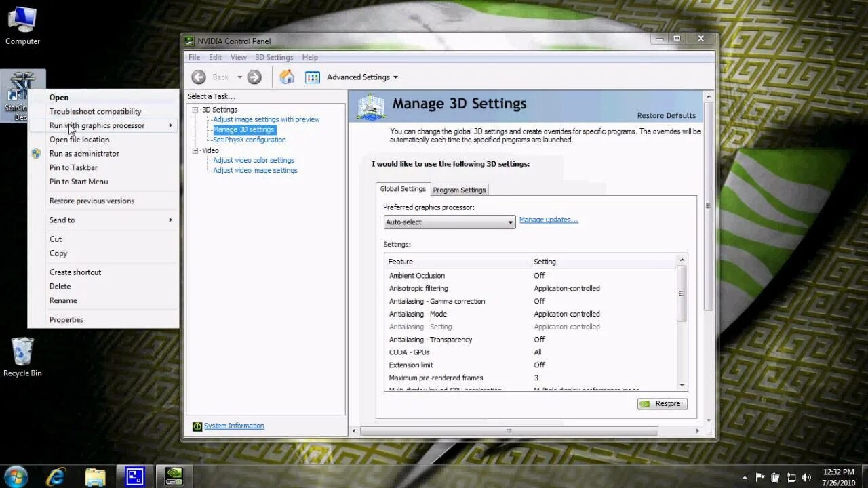Click the Back arrow button in toolbar
Screen dimensions: 868x488
199,77
